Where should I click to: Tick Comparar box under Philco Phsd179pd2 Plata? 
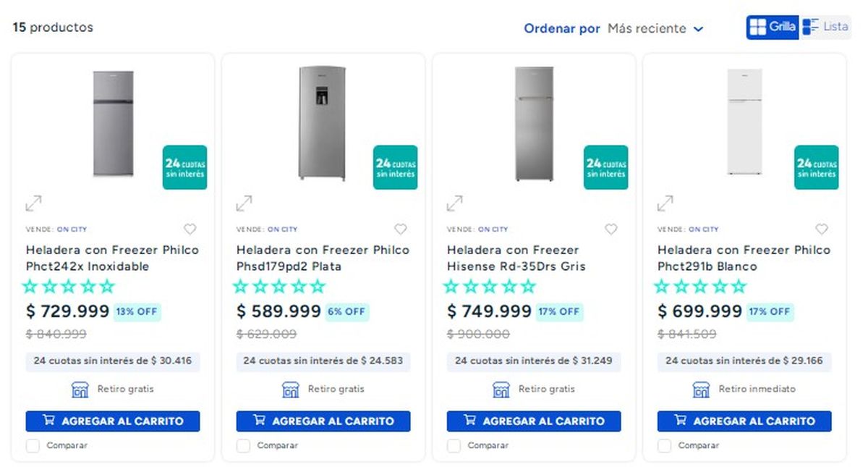243,446
